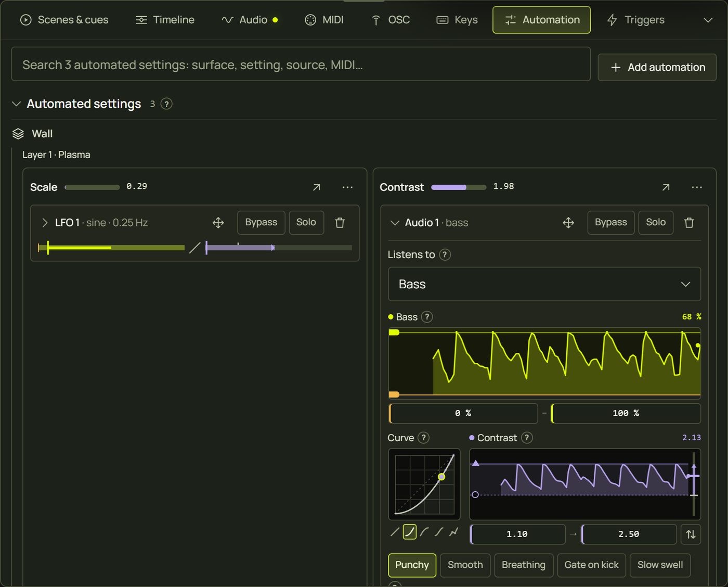Select the ease-in curve shape
This screenshot has width=728, height=587.
click(410, 532)
